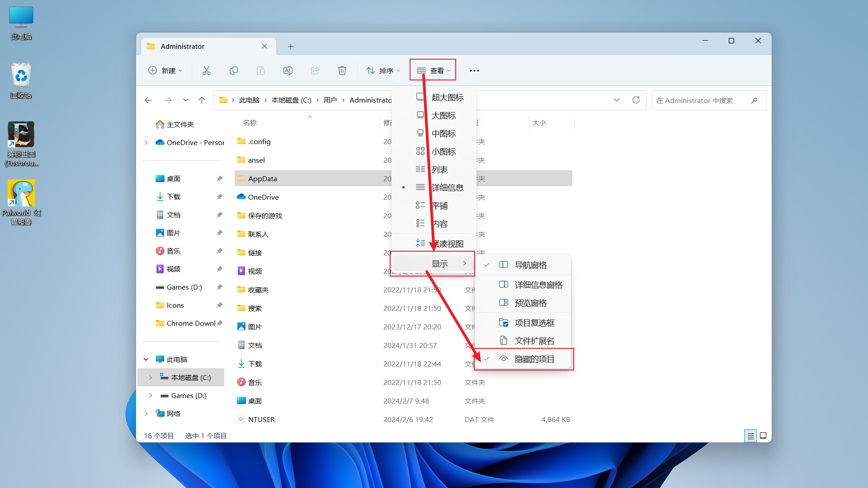The width and height of the screenshot is (868, 488).
Task: Click the pin icon next to Games (D:)
Action: (219, 287)
